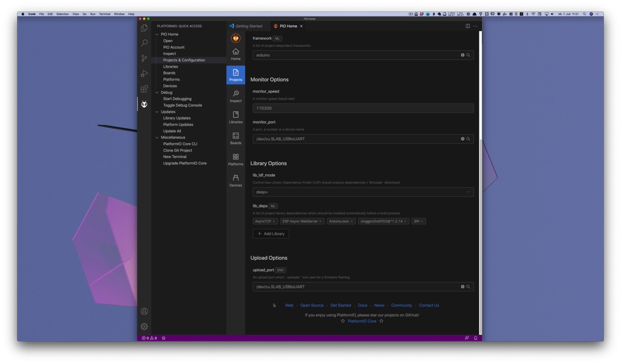This screenshot has height=364, width=621.
Task: Clear the framework field value
Action: coord(463,55)
